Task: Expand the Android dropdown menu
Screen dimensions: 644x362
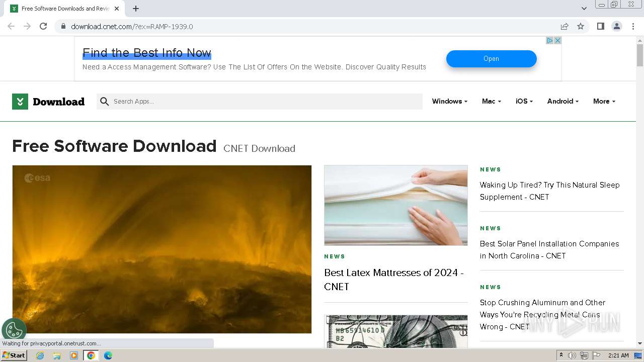Action: point(562,101)
